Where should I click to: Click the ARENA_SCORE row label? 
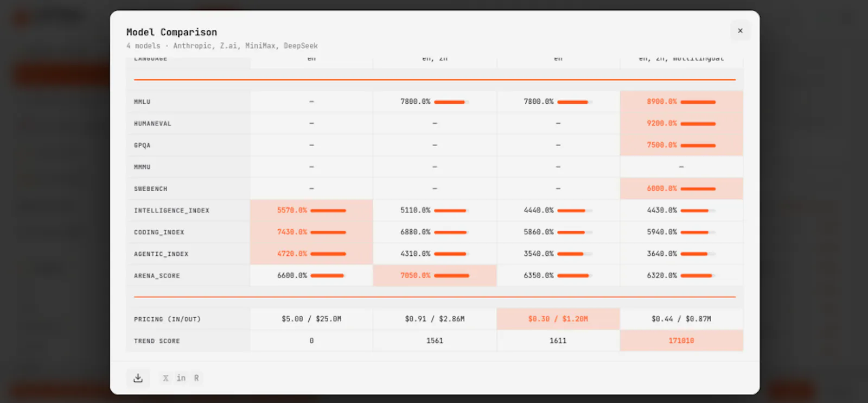(157, 275)
